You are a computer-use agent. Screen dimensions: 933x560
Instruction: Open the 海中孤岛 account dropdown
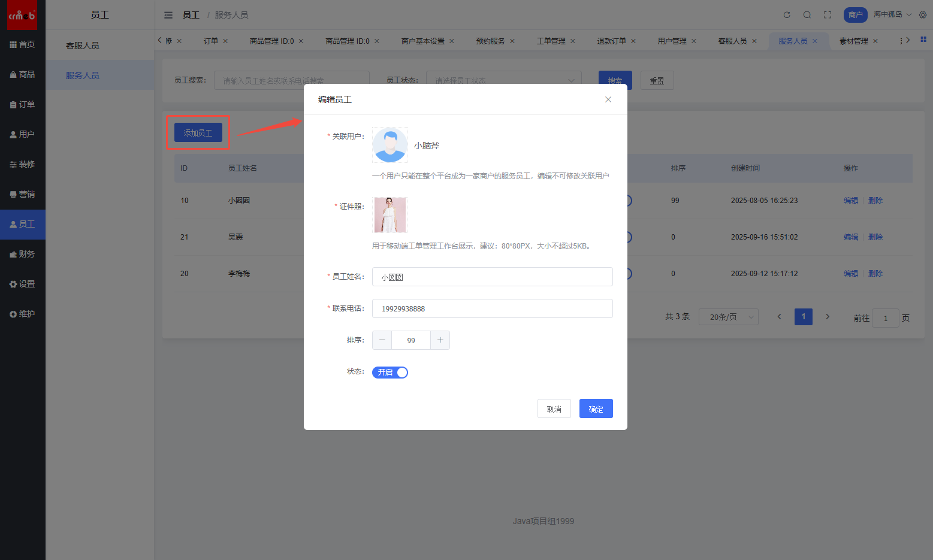[892, 14]
